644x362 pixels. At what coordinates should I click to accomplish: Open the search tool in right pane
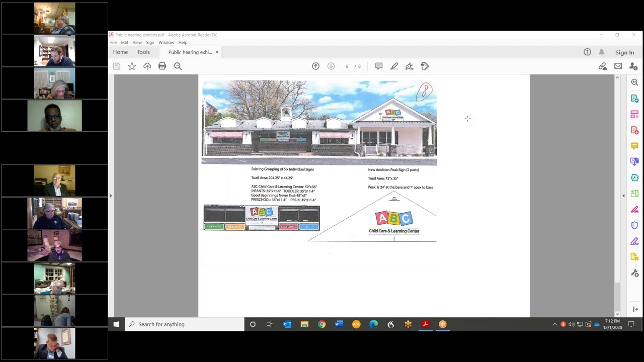coord(635,82)
